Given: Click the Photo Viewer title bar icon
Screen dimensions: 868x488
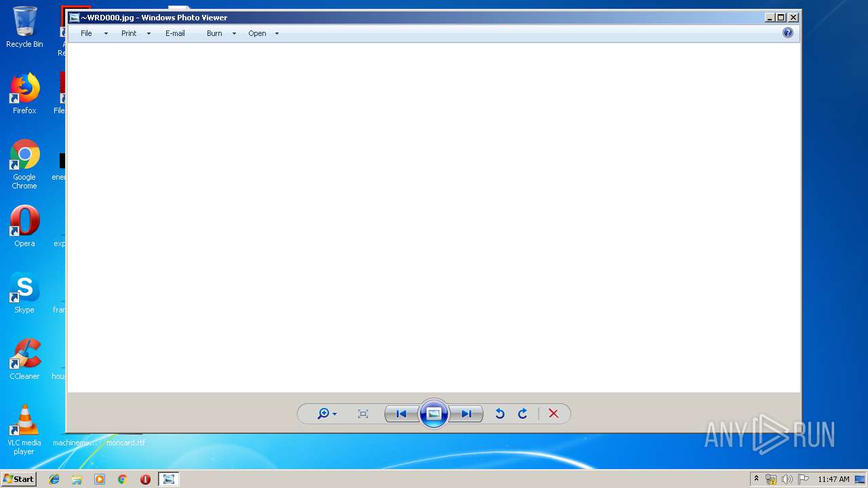Looking at the screenshot, I should (75, 18).
